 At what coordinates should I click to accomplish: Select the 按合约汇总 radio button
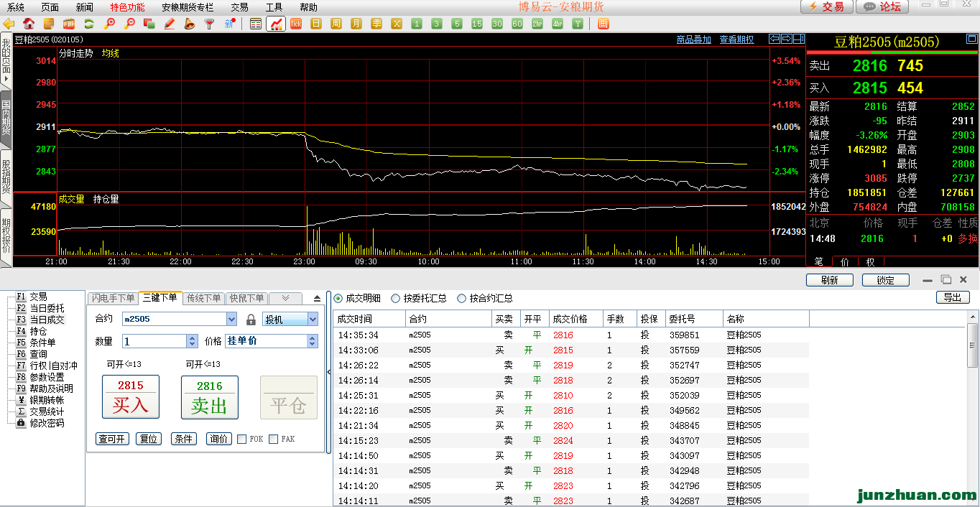pyautogui.click(x=461, y=298)
